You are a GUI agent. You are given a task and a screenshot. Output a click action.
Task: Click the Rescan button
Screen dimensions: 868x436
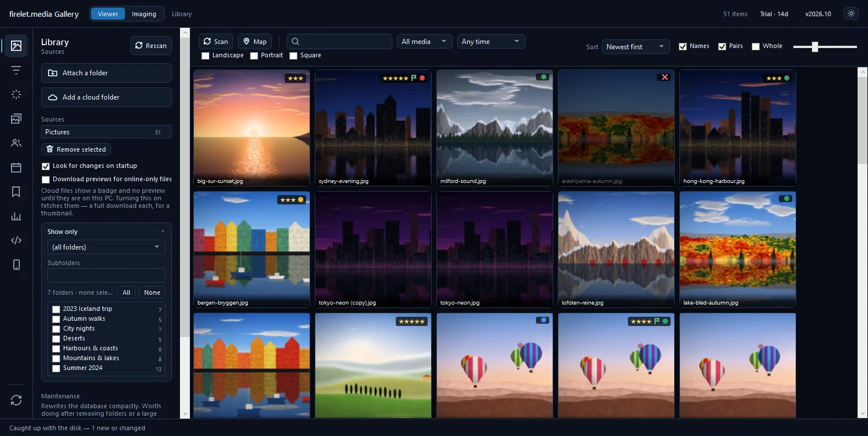[x=151, y=46]
